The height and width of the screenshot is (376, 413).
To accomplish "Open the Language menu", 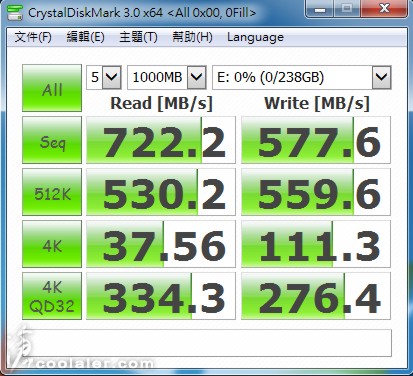I will click(255, 37).
